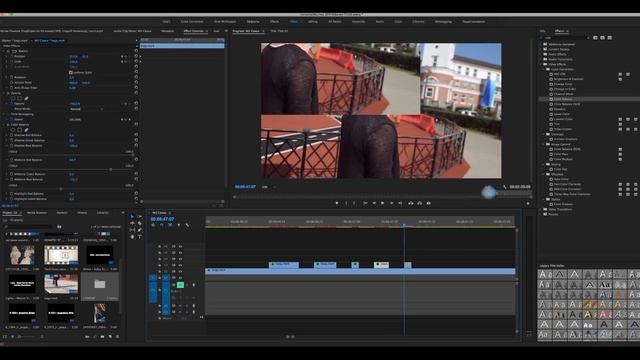This screenshot has width=640, height=360.
Task: Click the Lift button in Program monitor
Action: tap(411, 203)
